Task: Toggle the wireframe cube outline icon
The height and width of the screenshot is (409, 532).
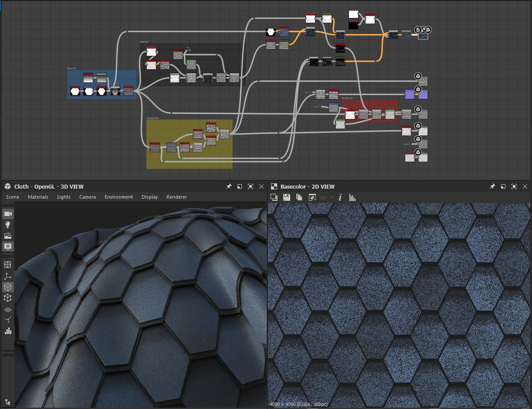Action: click(8, 298)
